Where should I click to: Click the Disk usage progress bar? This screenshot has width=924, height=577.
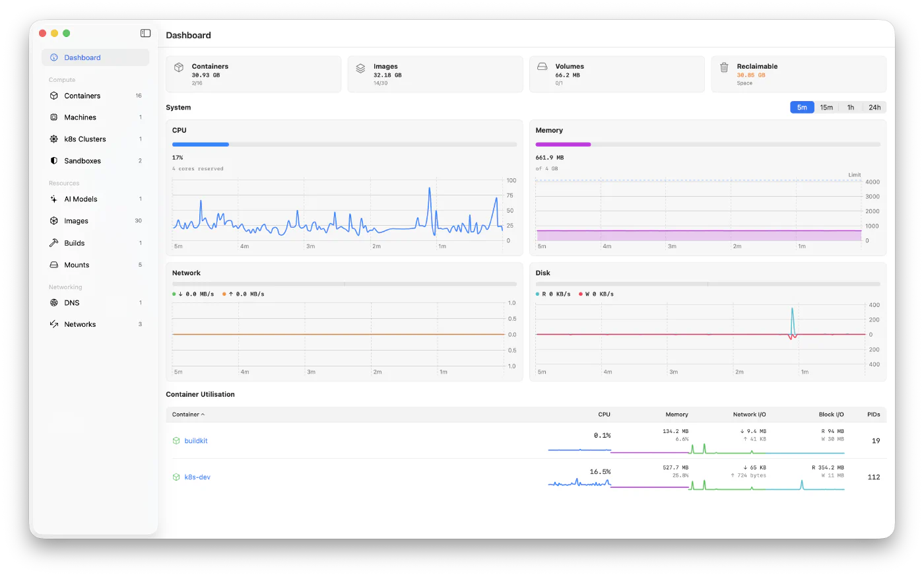pos(708,284)
